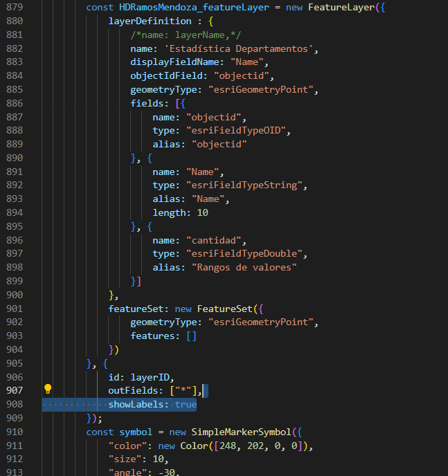Click the closing "});" on line 909
This screenshot has width=448, height=476.
94,419
